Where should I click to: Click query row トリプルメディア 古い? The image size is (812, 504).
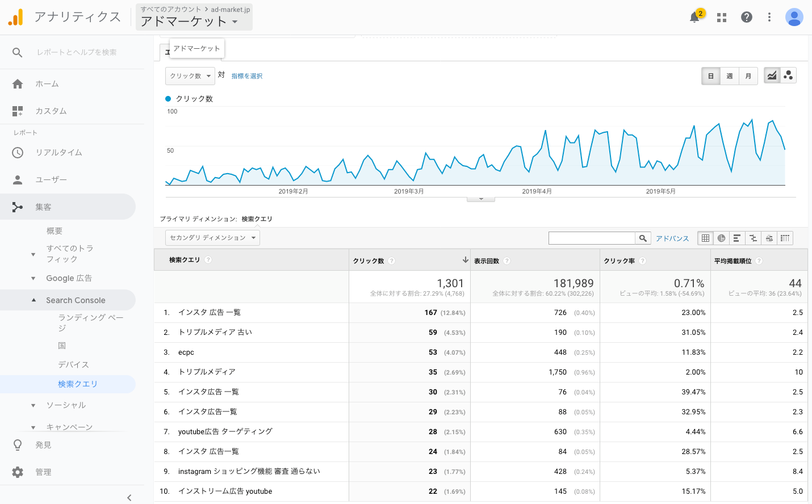click(215, 333)
